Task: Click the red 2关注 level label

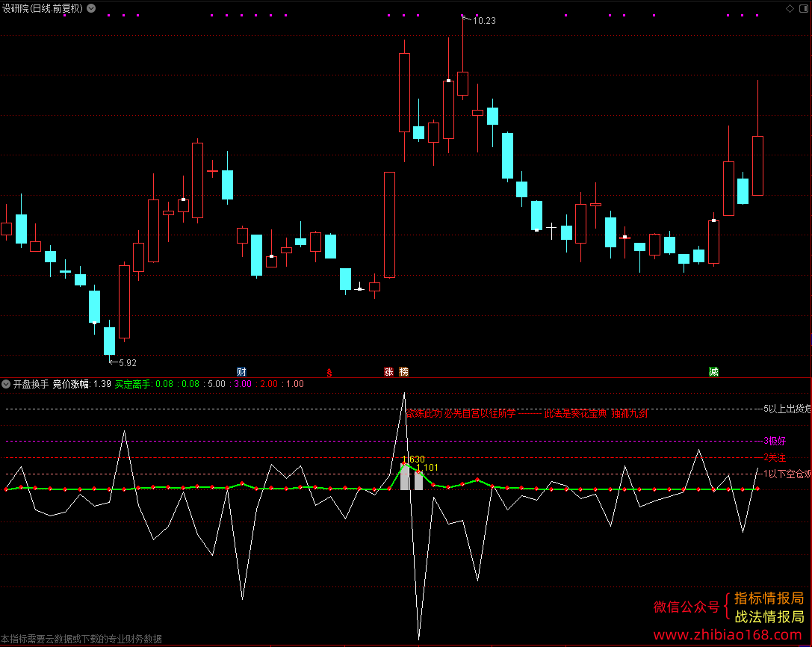Action: [x=774, y=457]
